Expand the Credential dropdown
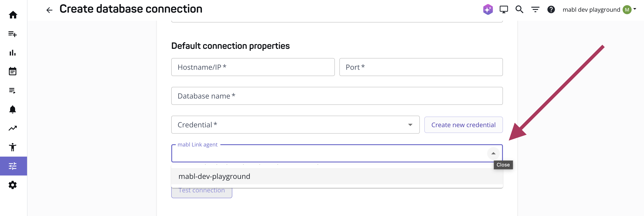The height and width of the screenshot is (216, 644). (x=410, y=125)
